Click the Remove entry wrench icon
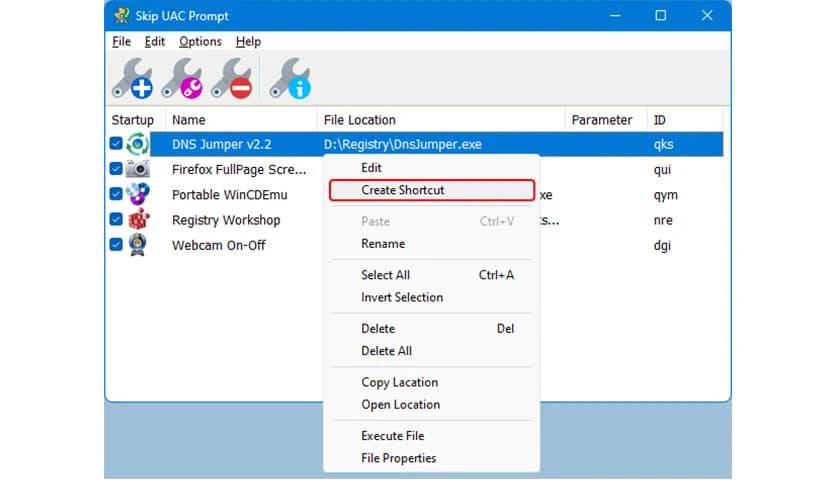 click(231, 79)
